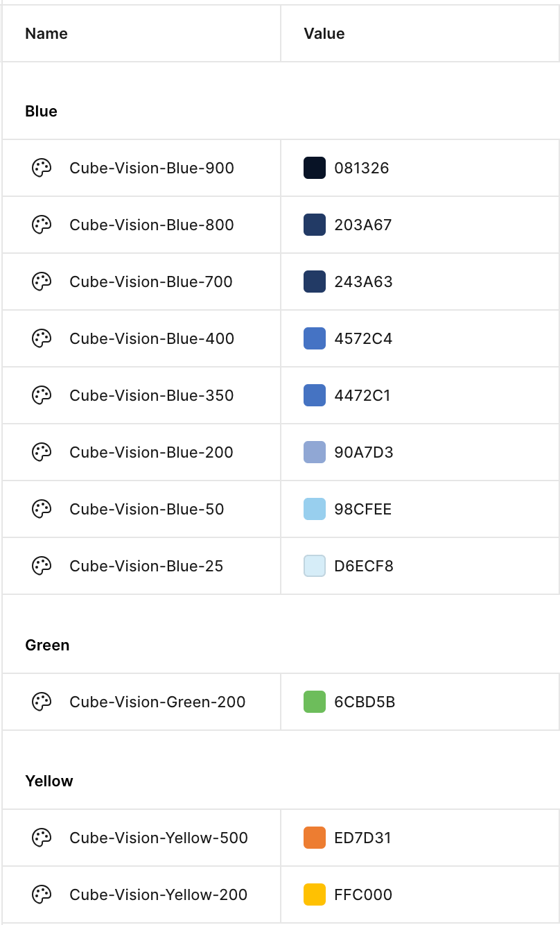Image resolution: width=560 pixels, height=925 pixels.
Task: Click the palette icon beside Cube-Vision-Green-200
Action: pyautogui.click(x=42, y=702)
